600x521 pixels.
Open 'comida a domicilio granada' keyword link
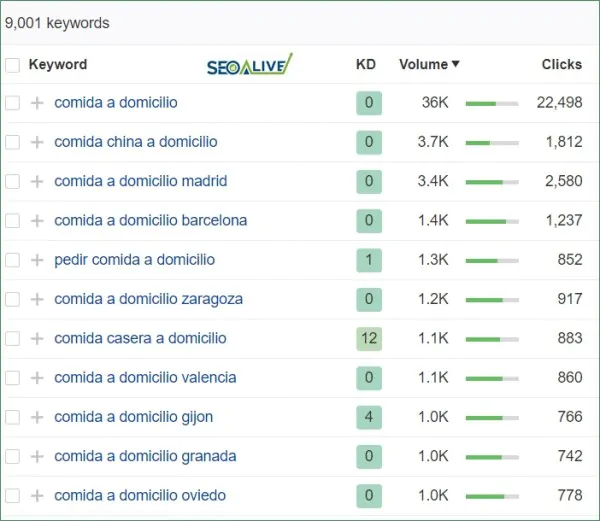point(145,456)
